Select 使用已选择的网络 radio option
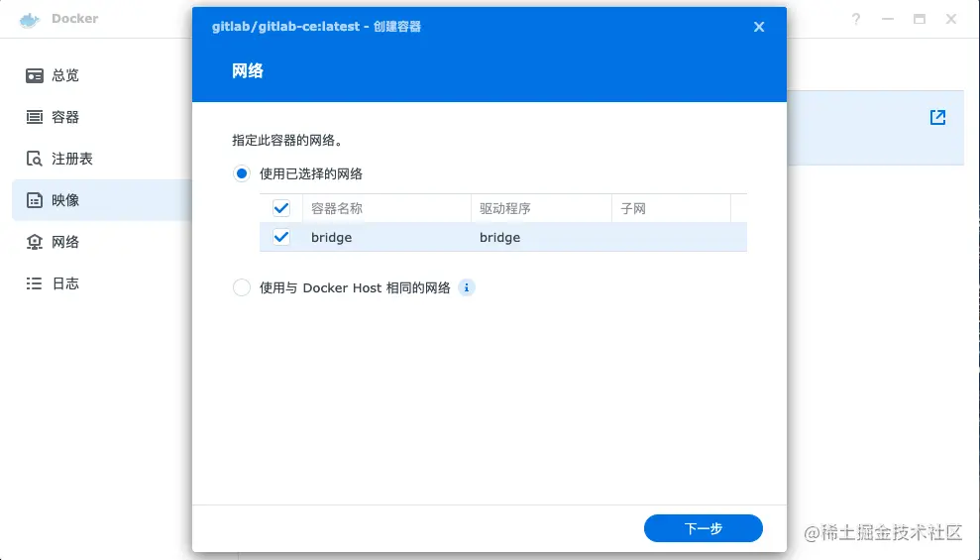 click(241, 173)
